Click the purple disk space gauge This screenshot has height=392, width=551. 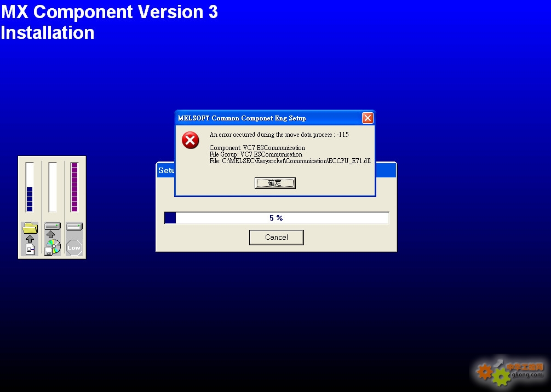click(74, 187)
